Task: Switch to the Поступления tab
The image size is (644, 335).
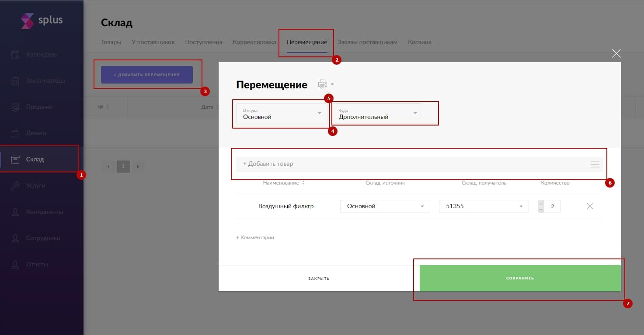Action: 204,42
